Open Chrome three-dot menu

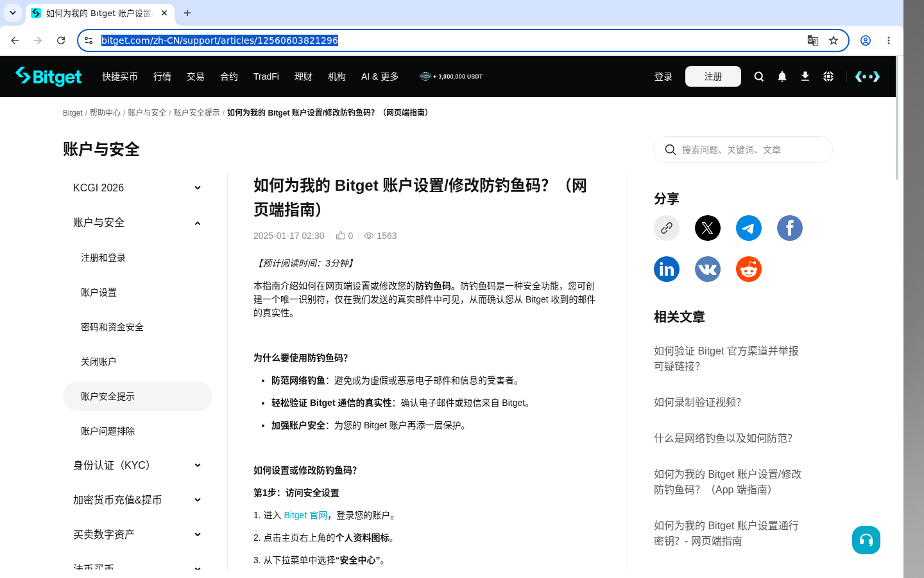(889, 40)
